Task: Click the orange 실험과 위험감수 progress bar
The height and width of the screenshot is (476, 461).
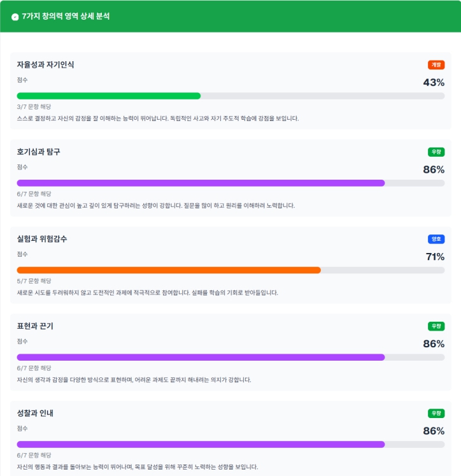Action: pyautogui.click(x=169, y=270)
